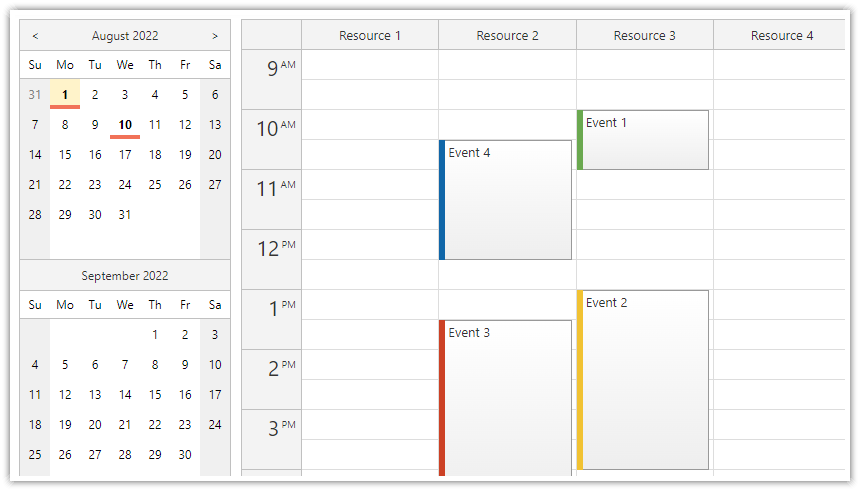Image resolution: width=860 pixels, height=491 pixels.
Task: Click Resource 1 slot at 9 AM
Action: point(370,65)
